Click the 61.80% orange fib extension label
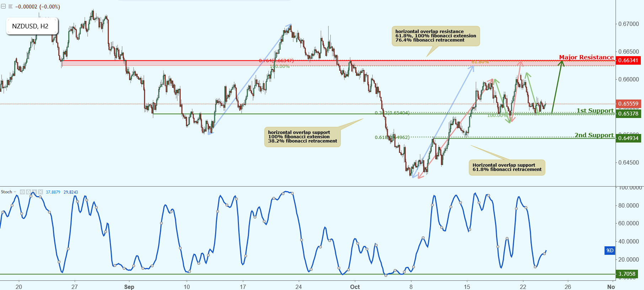This screenshot has width=644, height=290. pyautogui.click(x=480, y=62)
